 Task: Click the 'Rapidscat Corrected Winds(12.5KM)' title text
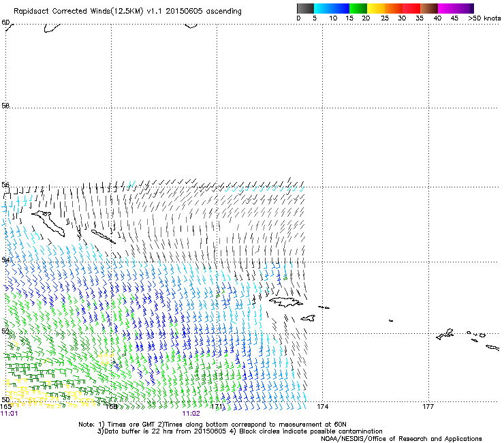(x=78, y=11)
